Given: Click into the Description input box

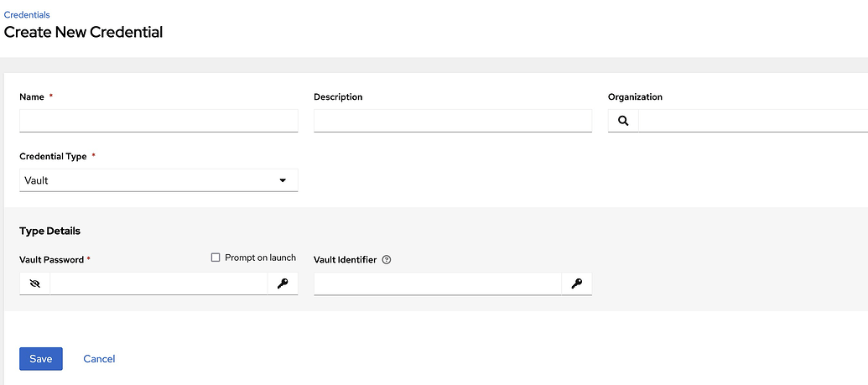Looking at the screenshot, I should (x=453, y=121).
